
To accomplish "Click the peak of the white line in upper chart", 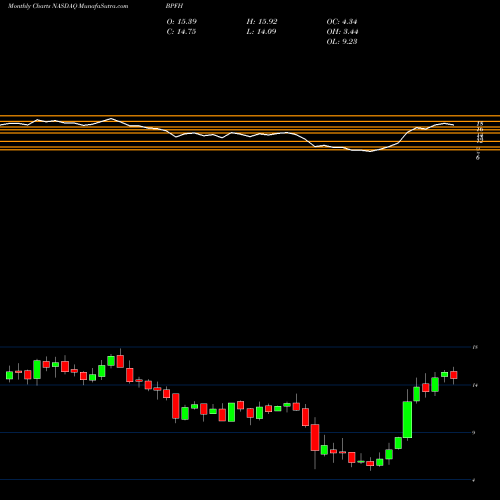I will click(111, 118).
